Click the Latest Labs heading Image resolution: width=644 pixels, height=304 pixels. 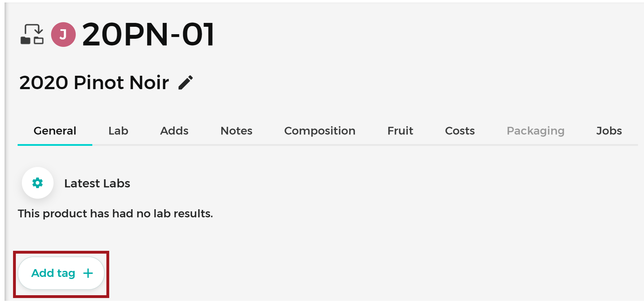[x=97, y=183]
